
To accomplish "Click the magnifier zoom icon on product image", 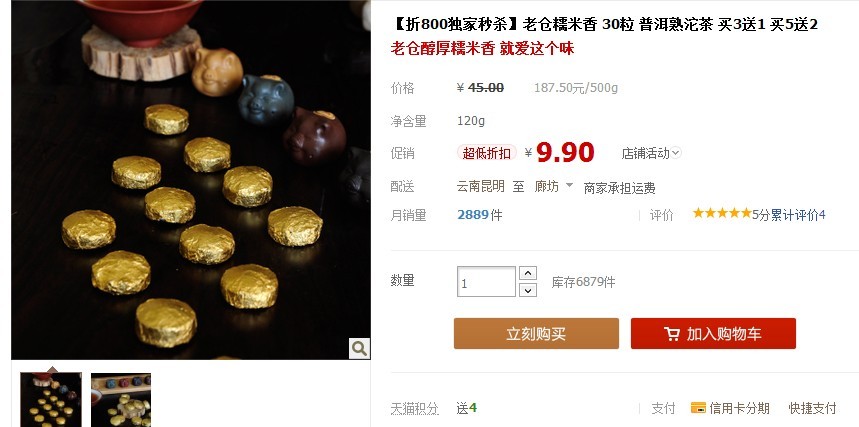I will [x=359, y=348].
